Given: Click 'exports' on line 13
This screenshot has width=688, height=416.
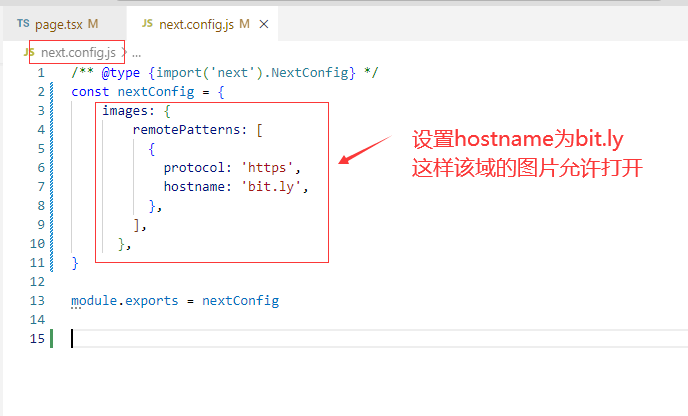Looking at the screenshot, I should (152, 301).
